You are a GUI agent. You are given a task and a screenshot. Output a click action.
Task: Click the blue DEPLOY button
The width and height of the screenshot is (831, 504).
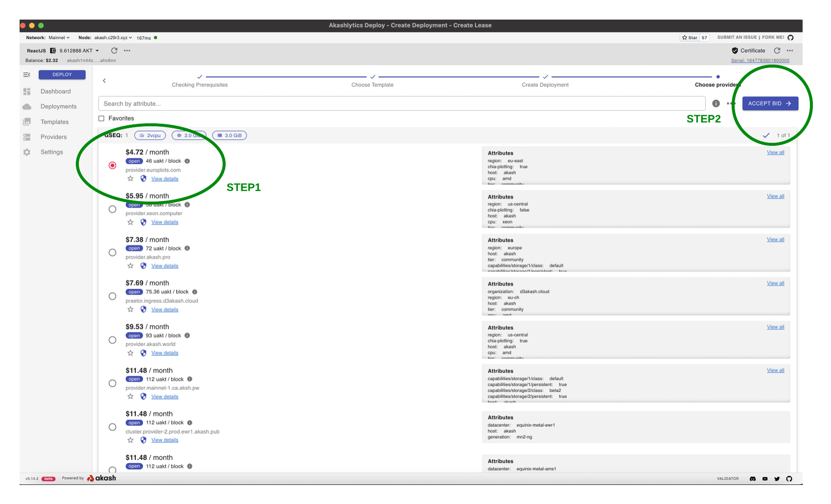[x=62, y=75]
